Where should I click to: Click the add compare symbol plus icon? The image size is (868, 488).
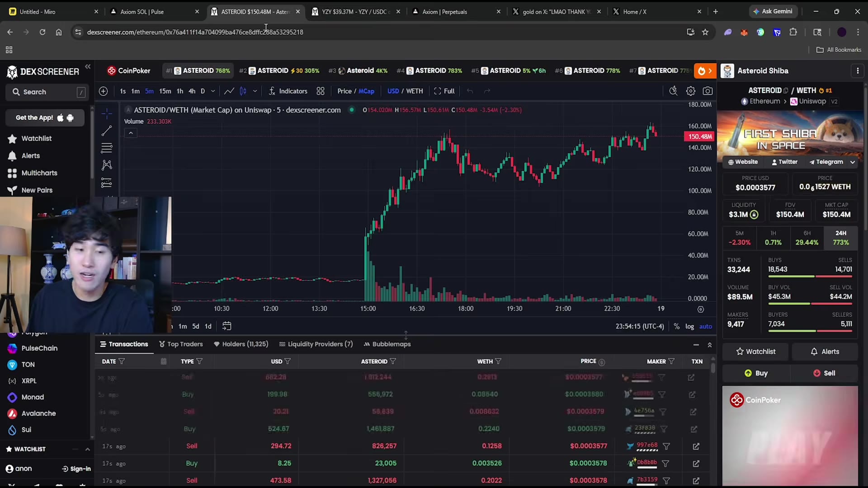pos(104,91)
